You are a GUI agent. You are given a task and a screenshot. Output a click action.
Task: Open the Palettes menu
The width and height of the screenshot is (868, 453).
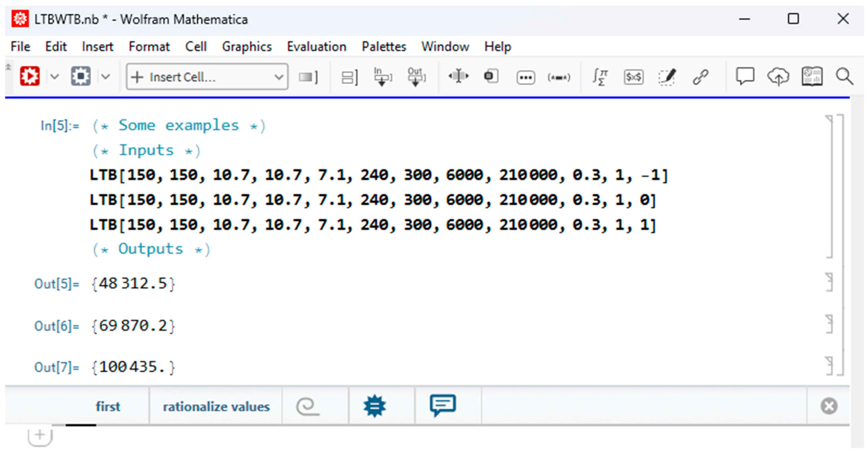384,47
